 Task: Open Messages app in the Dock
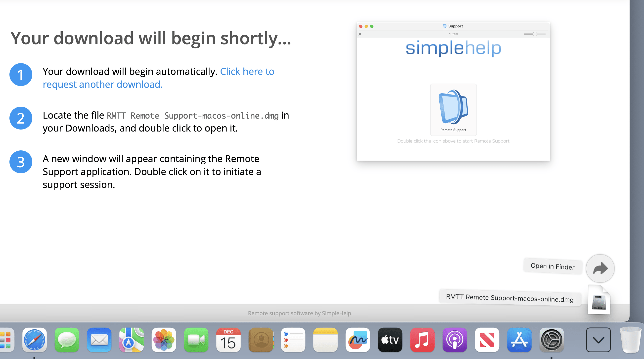tap(67, 340)
